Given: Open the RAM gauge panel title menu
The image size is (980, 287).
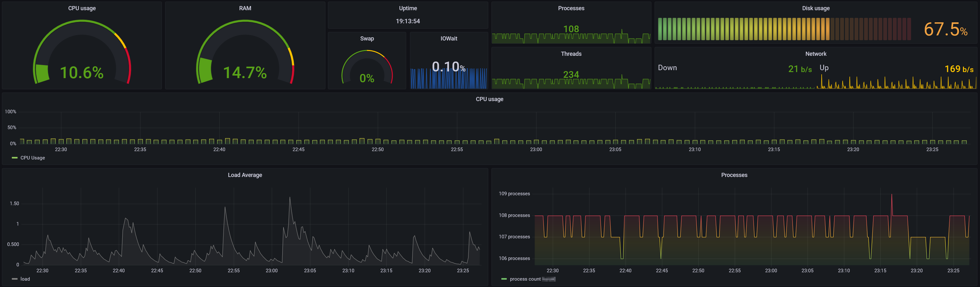Looking at the screenshot, I should [x=245, y=8].
